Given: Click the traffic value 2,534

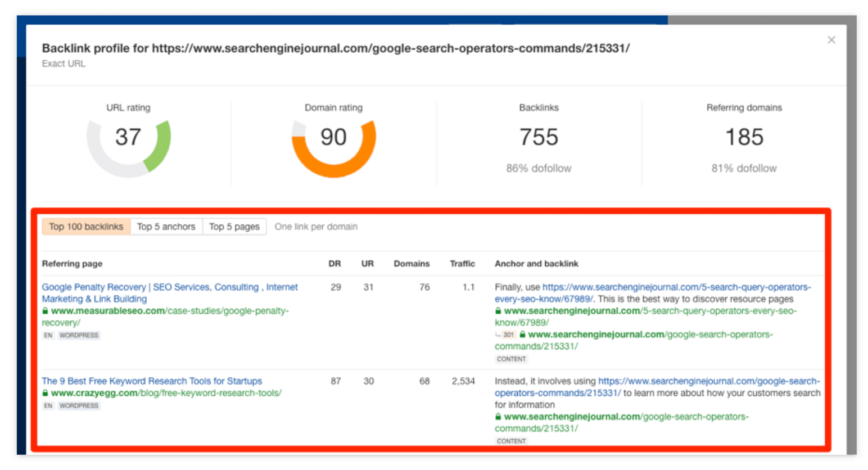Looking at the screenshot, I should [463, 381].
